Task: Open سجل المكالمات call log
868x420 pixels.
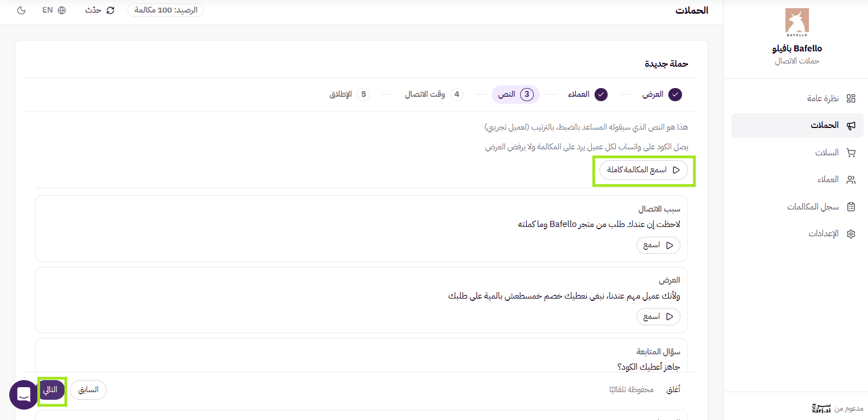Action: (x=797, y=207)
